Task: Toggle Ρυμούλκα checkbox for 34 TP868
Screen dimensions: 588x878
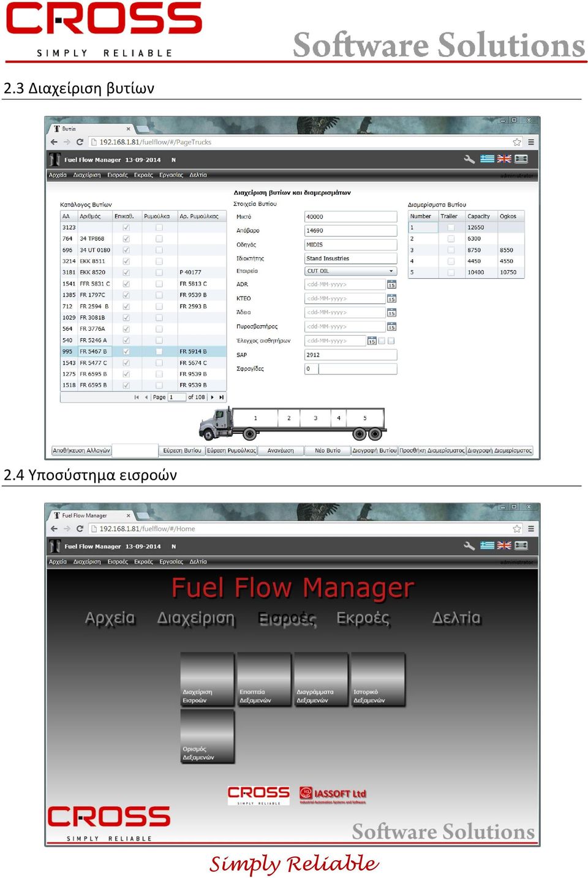Action: (x=159, y=239)
